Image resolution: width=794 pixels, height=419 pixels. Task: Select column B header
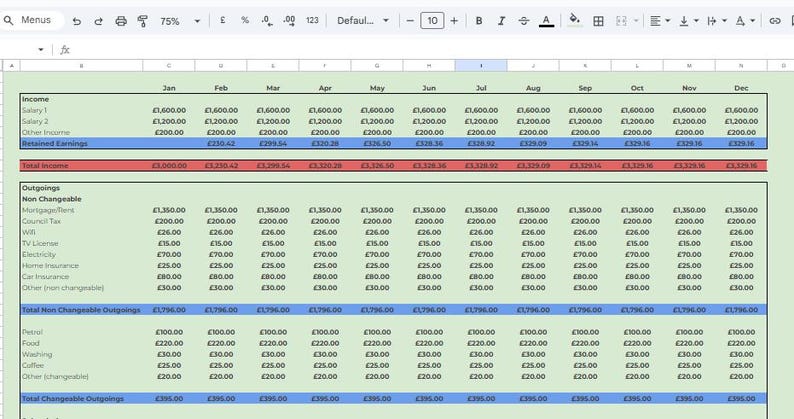(82, 65)
